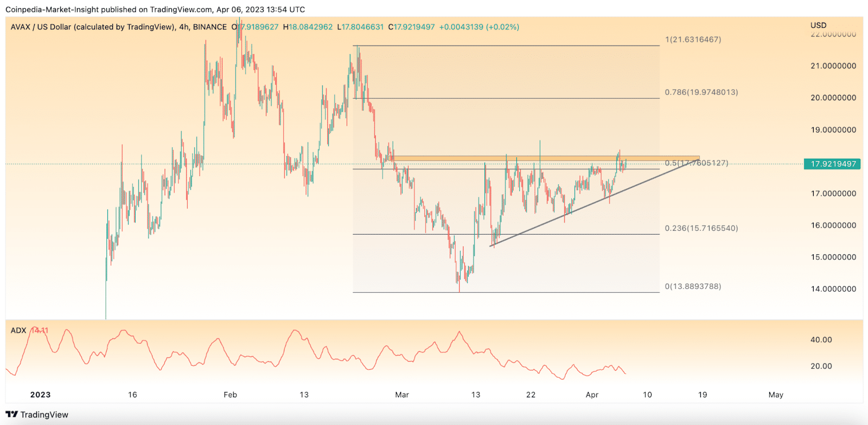
Task: Click the current price tag 17.9219497
Action: pyautogui.click(x=833, y=164)
